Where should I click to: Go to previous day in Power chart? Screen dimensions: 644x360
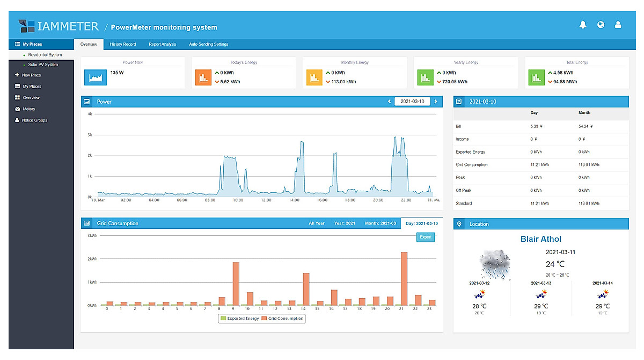tap(389, 102)
